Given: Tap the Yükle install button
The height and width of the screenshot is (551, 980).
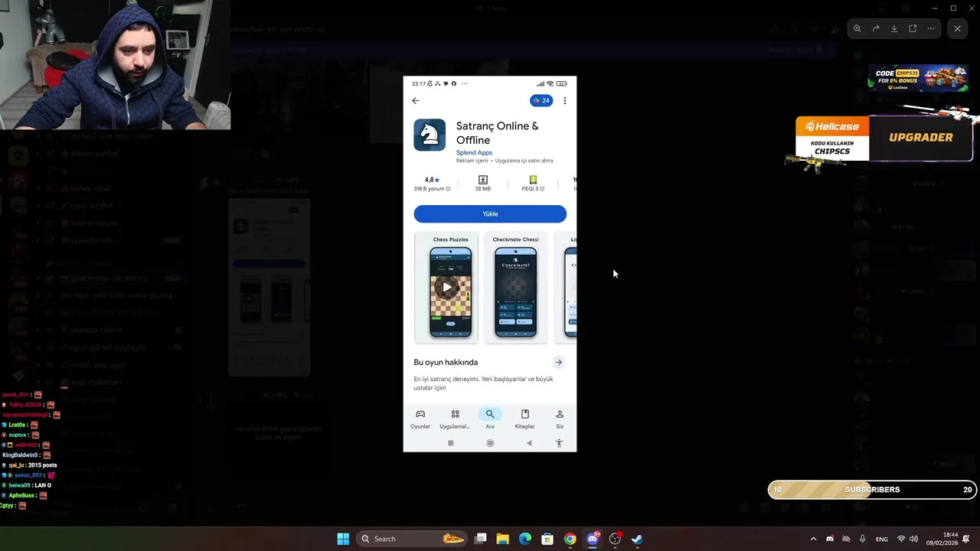Looking at the screenshot, I should 490,214.
